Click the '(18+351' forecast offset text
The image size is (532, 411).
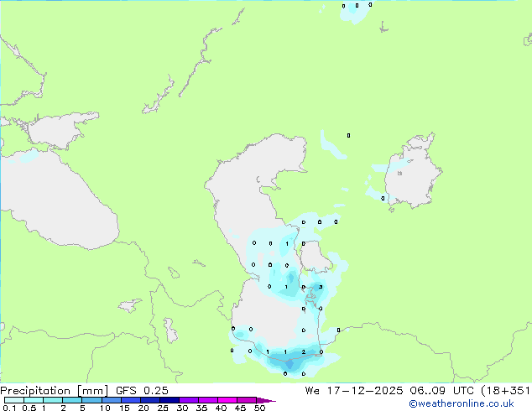point(505,391)
